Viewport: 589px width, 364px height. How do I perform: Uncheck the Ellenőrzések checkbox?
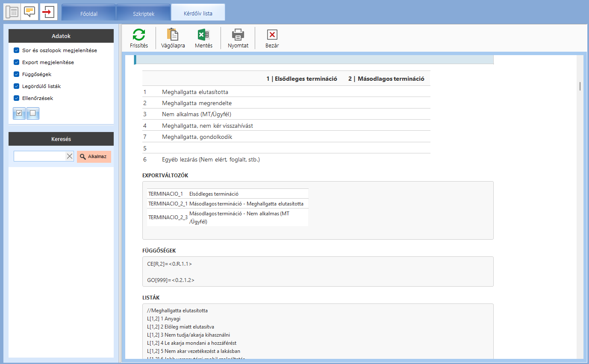17,98
